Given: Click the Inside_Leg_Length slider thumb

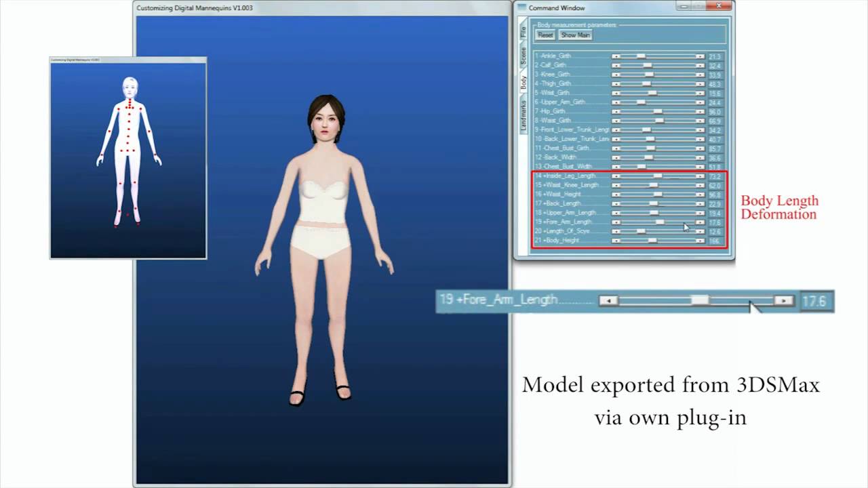Looking at the screenshot, I should click(658, 176).
